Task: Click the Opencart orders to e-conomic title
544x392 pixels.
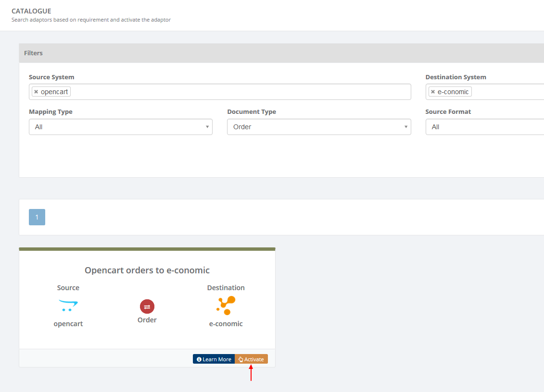Action: coord(147,270)
